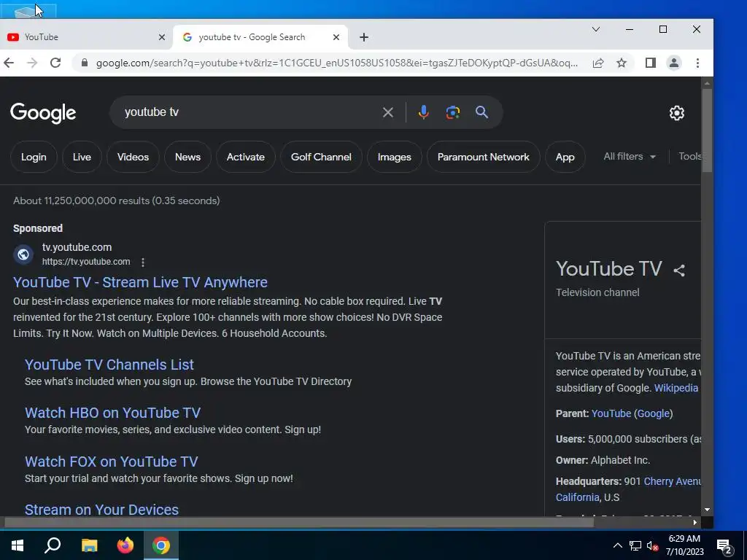747x560 pixels.
Task: Open the Chrome three-dot menu
Action: tap(697, 63)
